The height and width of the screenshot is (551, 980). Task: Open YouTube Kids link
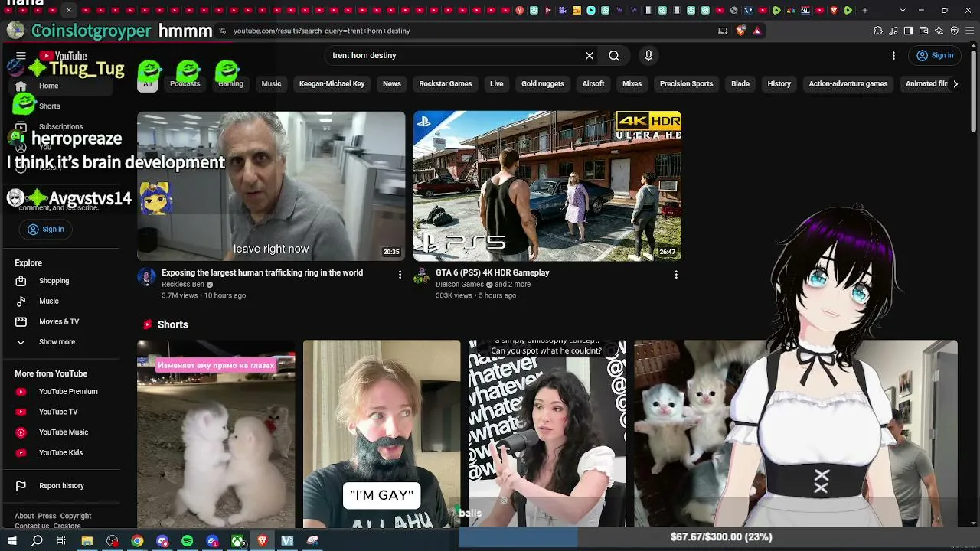[60, 452]
